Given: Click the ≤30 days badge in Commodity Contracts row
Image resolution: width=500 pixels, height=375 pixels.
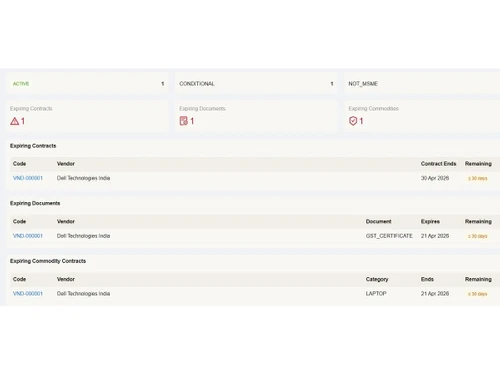Looking at the screenshot, I should pos(478,294).
